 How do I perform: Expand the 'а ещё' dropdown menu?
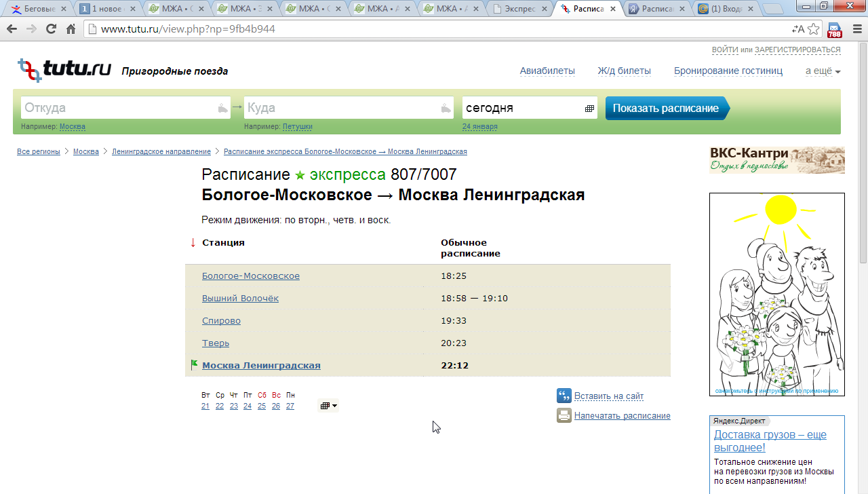[x=823, y=71]
